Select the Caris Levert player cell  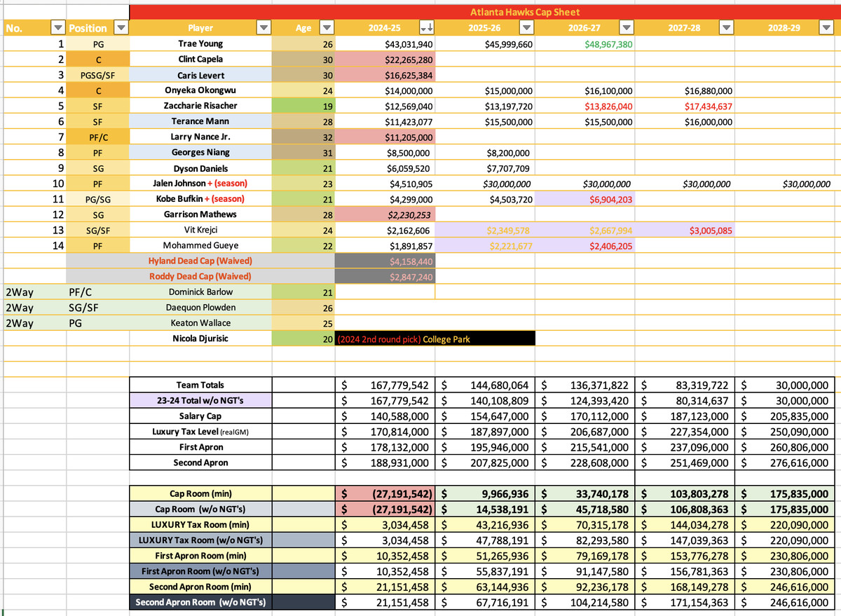(200, 75)
